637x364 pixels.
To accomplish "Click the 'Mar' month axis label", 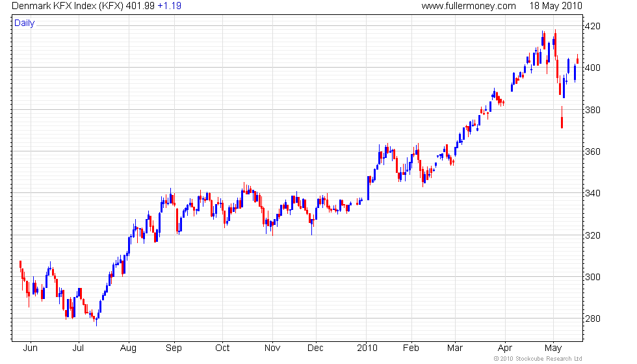I will coord(454,348).
